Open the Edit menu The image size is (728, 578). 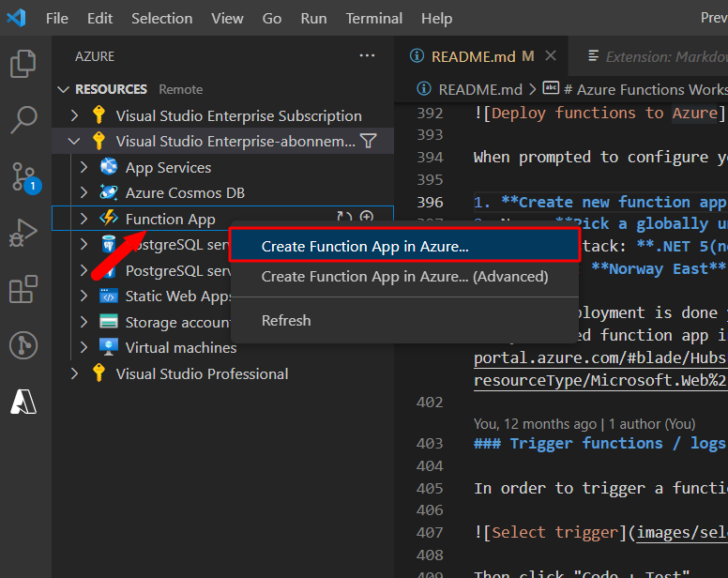pos(99,18)
